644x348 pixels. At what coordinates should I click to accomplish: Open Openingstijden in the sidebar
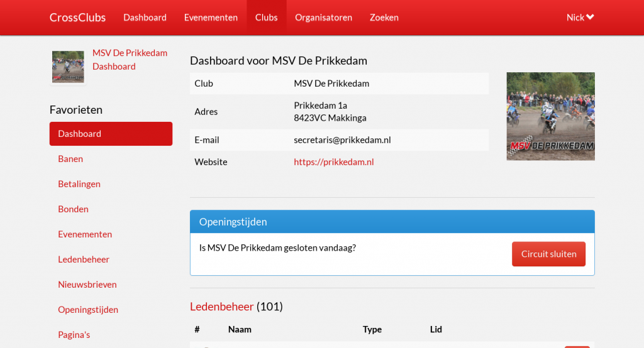tap(88, 310)
